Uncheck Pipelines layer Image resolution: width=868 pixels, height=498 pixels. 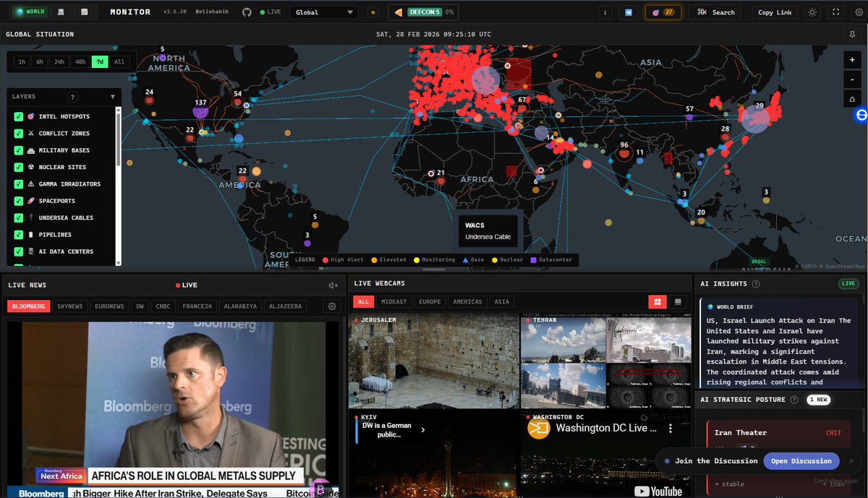point(19,235)
